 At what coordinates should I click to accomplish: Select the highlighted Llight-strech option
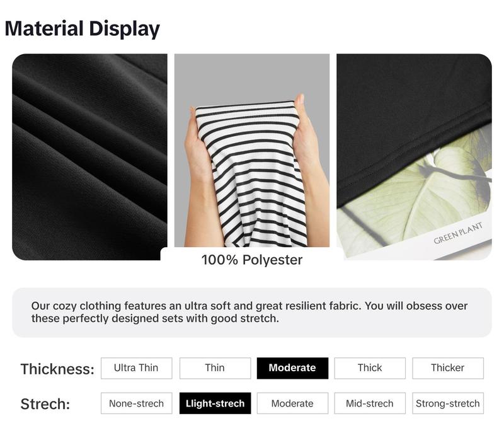[215, 403]
